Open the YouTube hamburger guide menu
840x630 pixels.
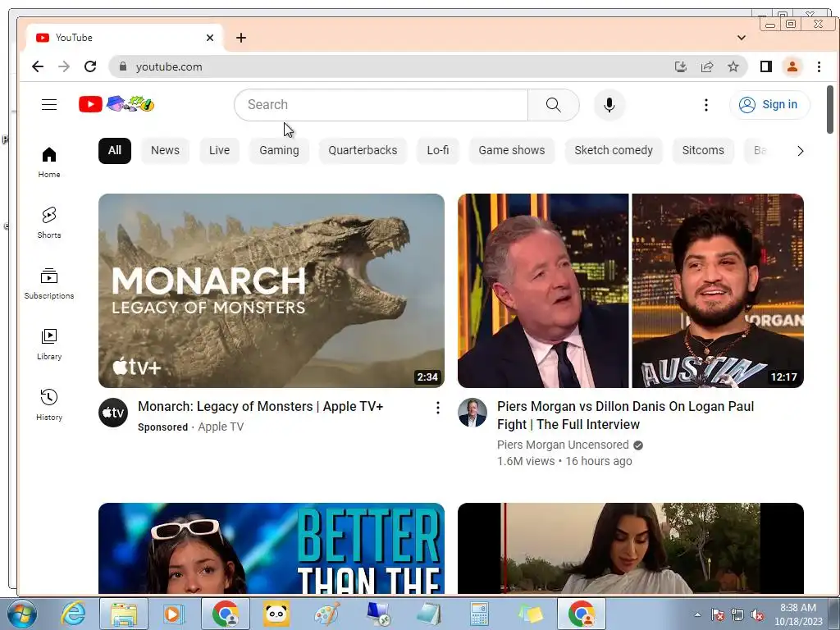tap(49, 104)
